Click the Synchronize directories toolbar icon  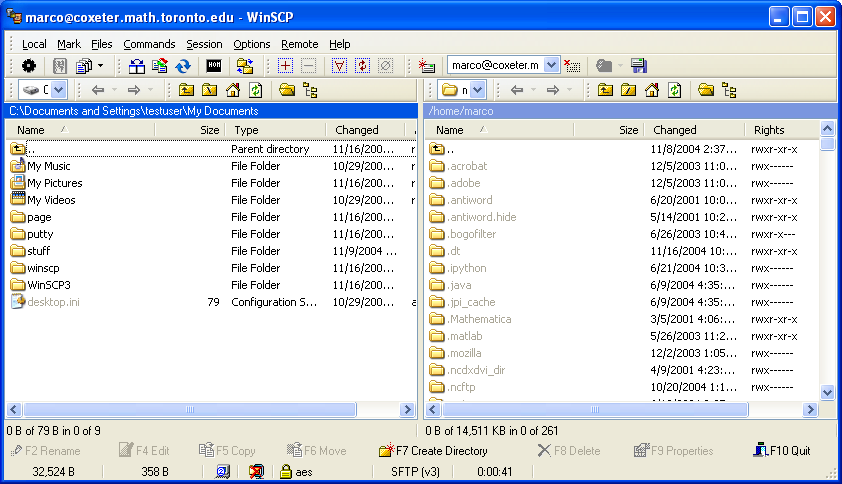point(159,66)
